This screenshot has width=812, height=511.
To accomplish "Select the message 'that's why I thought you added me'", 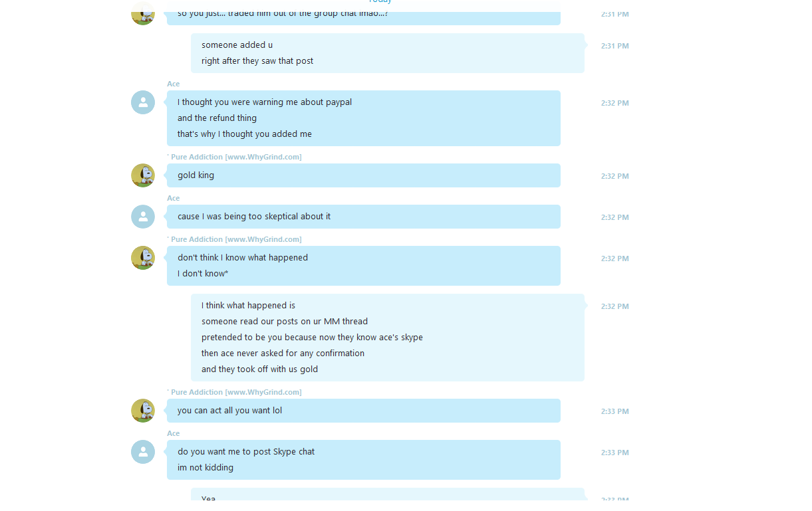I will coord(245,134).
